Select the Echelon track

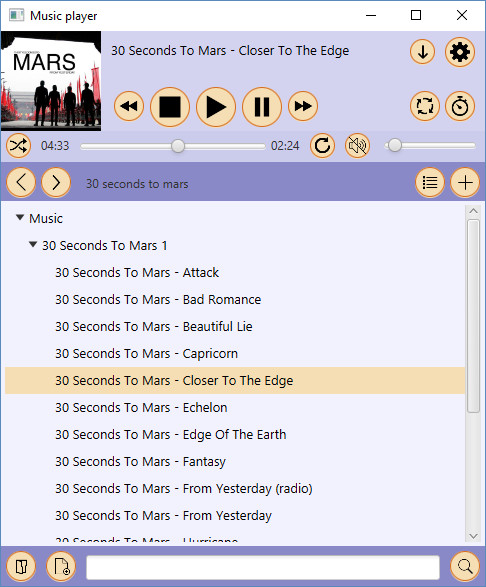235,407
